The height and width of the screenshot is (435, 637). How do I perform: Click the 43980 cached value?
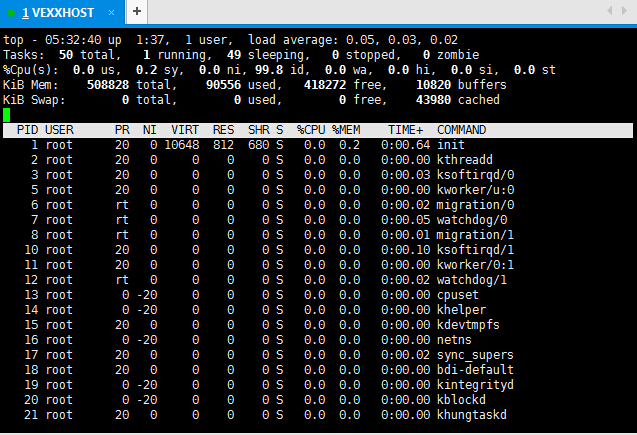tap(433, 100)
